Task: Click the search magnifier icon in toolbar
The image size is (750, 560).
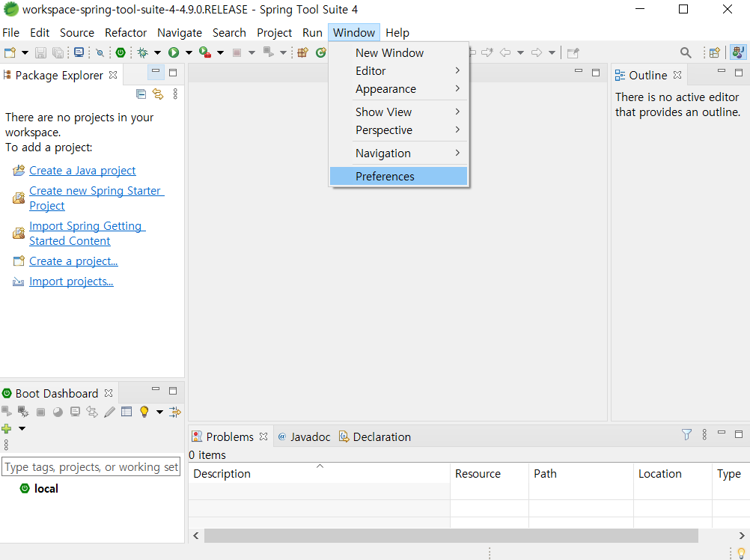Action: pyautogui.click(x=686, y=52)
